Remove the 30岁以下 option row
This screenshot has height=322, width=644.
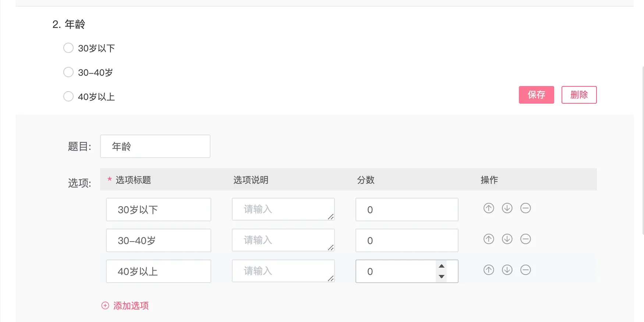pyautogui.click(x=526, y=208)
